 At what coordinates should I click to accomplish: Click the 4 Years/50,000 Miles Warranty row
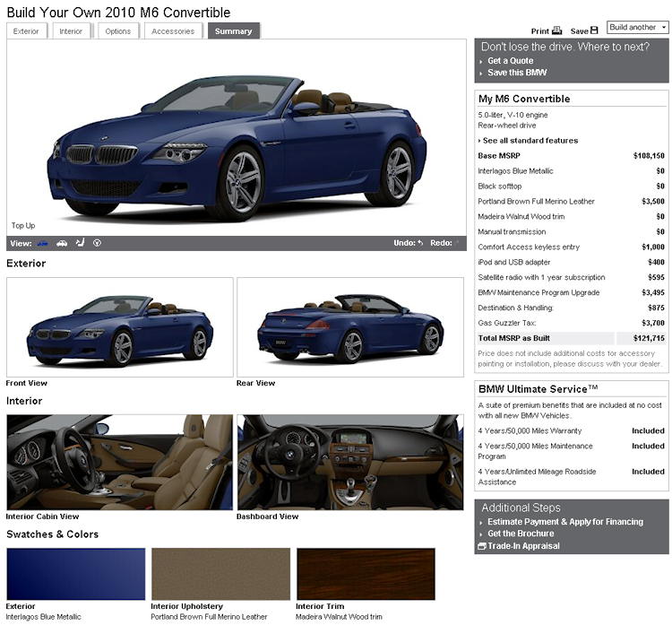(x=572, y=431)
